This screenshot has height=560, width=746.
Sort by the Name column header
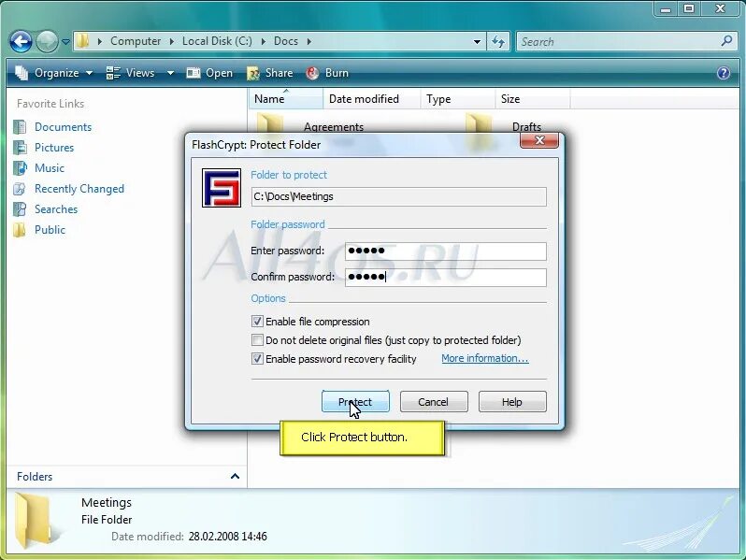coord(285,99)
